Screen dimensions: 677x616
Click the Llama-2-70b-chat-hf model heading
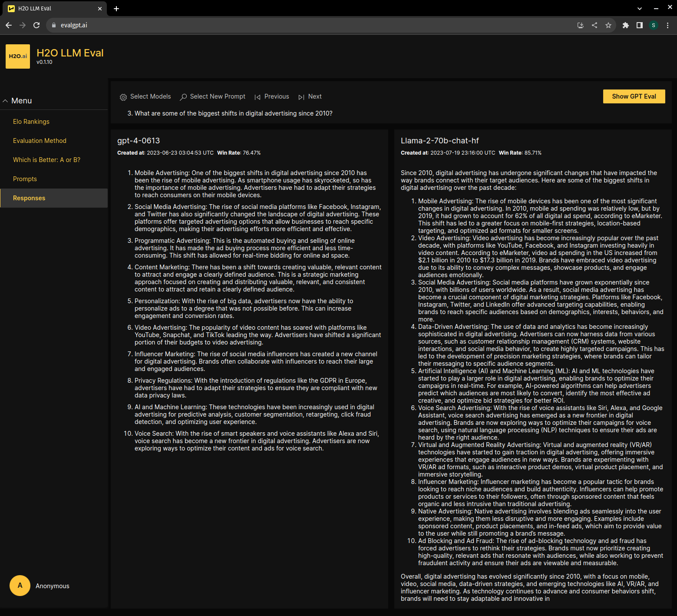click(439, 141)
